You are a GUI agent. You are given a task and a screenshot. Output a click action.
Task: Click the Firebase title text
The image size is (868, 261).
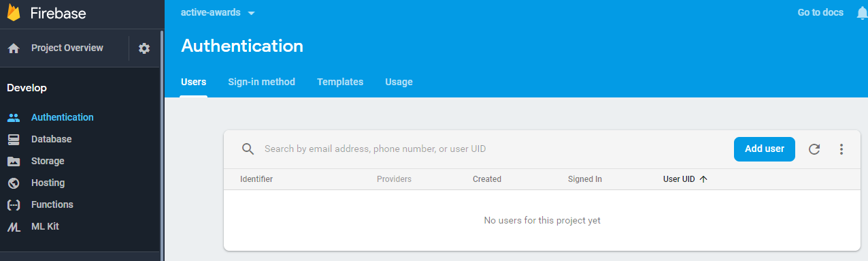[58, 13]
